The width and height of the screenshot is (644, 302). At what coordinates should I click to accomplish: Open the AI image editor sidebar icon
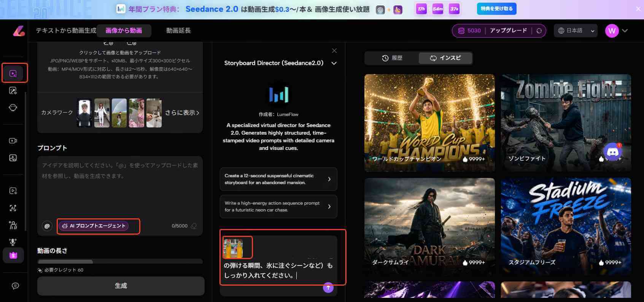pos(13,91)
